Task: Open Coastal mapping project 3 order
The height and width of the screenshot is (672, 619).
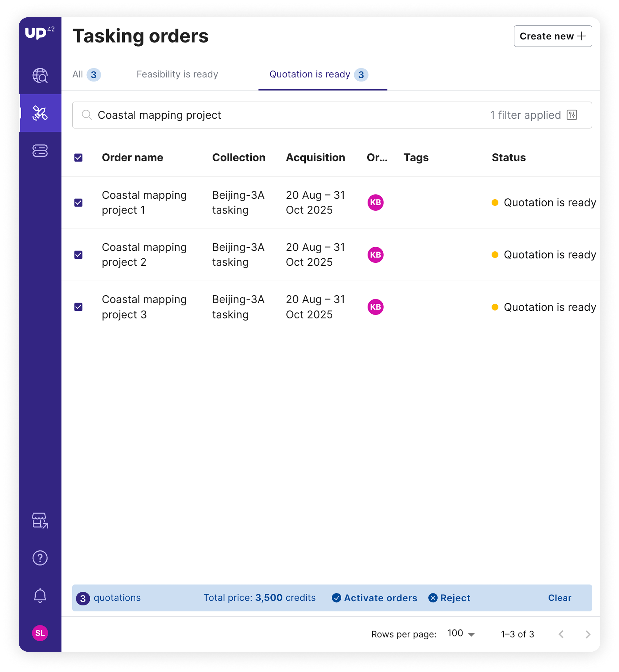Action: [144, 307]
